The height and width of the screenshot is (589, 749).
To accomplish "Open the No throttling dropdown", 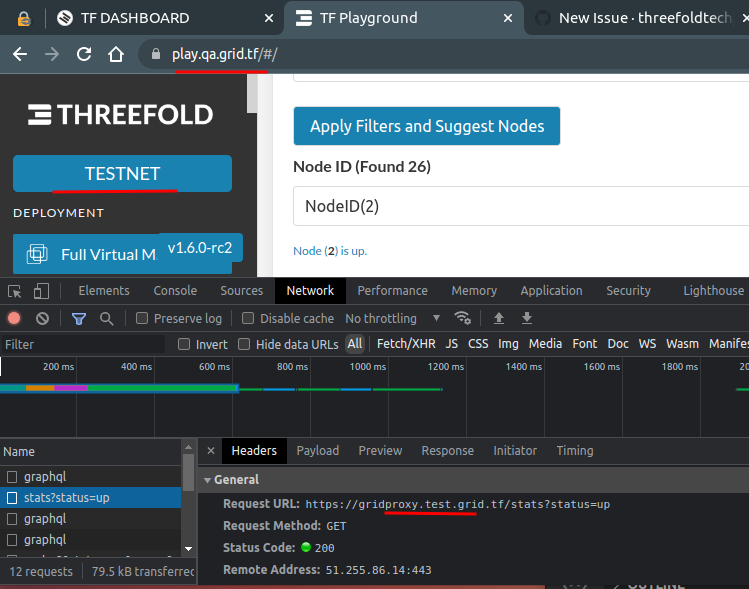I will (392, 318).
